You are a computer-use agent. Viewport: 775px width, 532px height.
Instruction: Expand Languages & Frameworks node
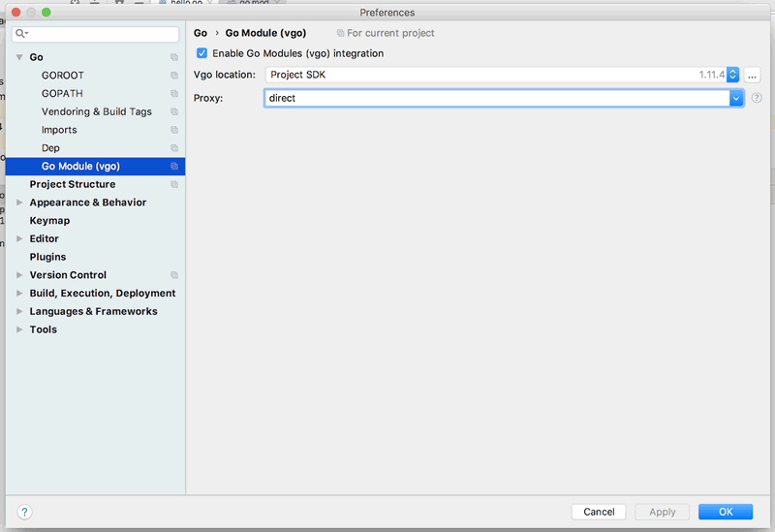tap(19, 311)
